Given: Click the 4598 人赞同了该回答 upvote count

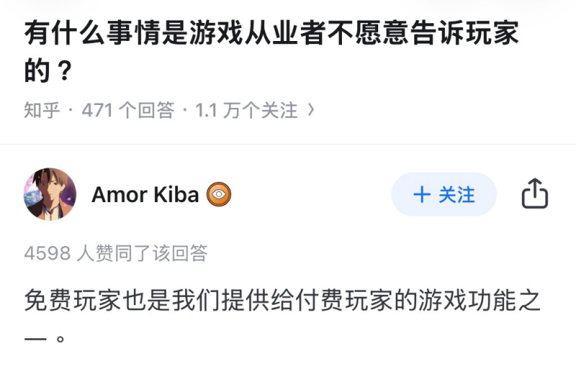Looking at the screenshot, I should pos(115,253).
